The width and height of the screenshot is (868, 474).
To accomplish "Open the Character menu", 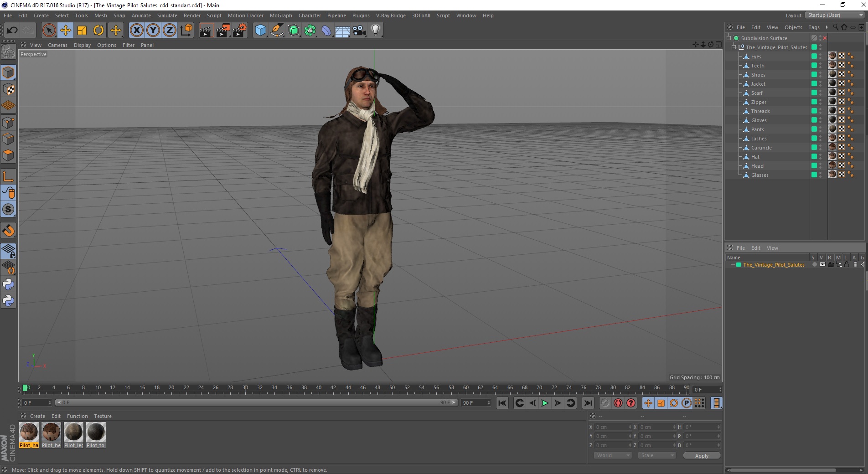I will pos(310,15).
